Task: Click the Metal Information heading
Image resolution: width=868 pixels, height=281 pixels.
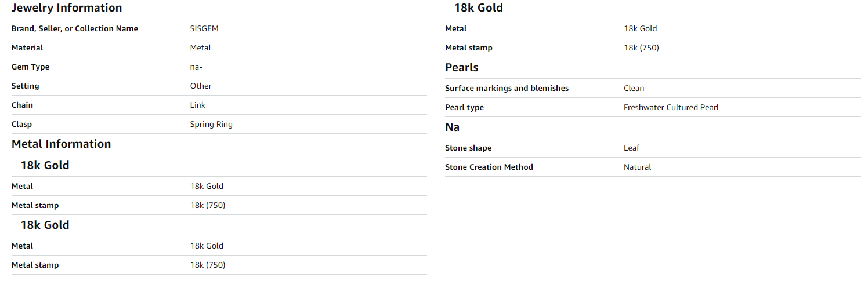Action: click(x=61, y=144)
